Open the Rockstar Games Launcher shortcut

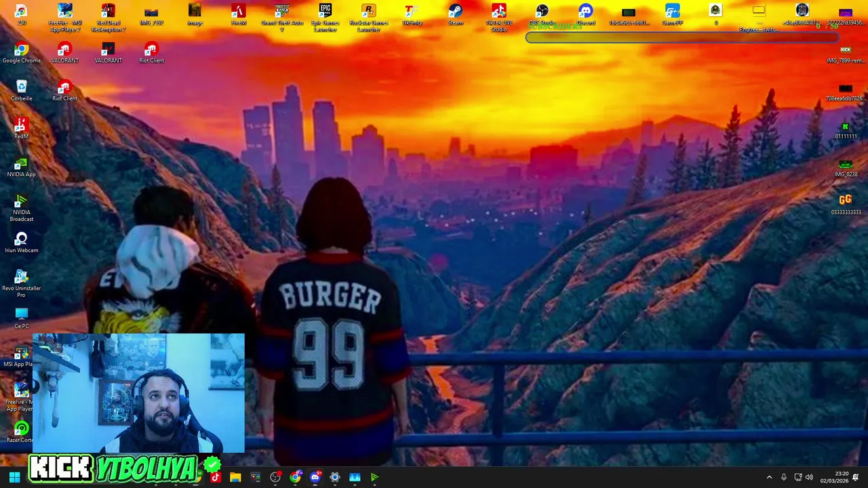369,18
